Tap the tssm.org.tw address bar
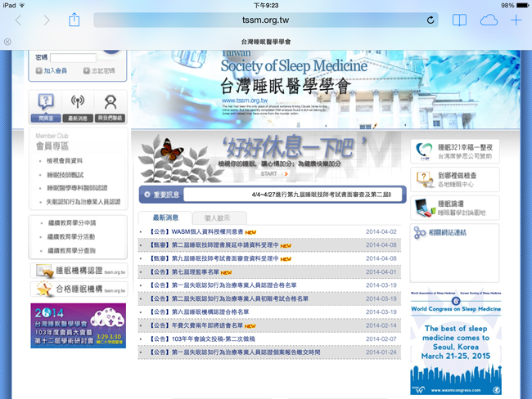Image resolution: width=532 pixels, height=399 pixels. pos(266,20)
